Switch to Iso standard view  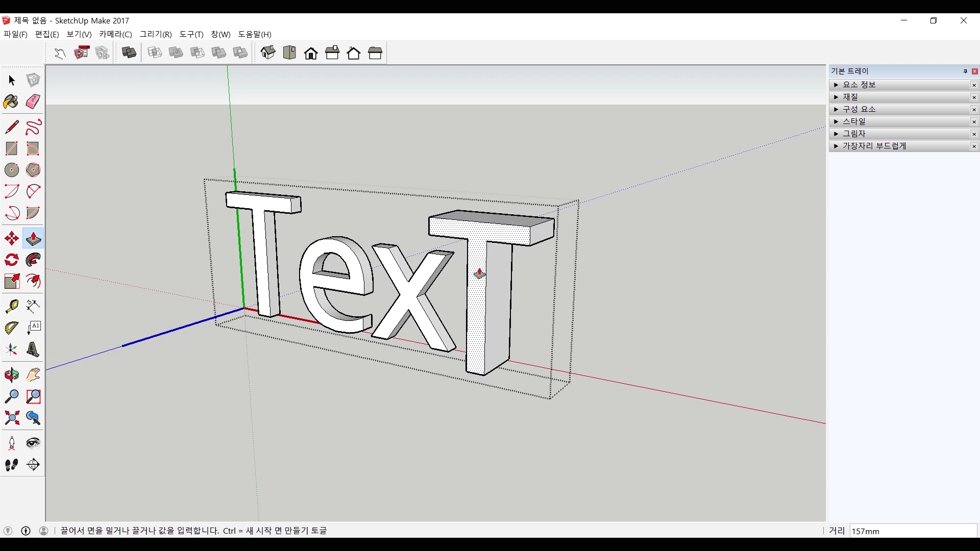tap(268, 53)
